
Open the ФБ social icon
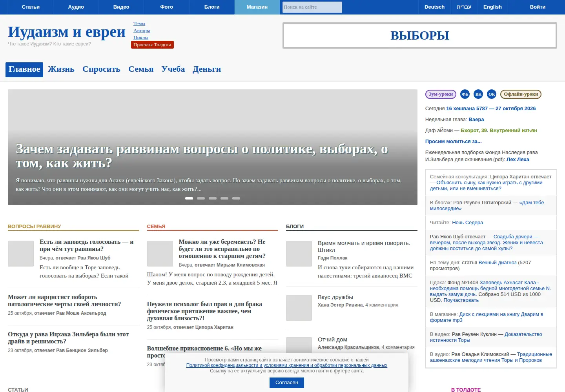(465, 94)
